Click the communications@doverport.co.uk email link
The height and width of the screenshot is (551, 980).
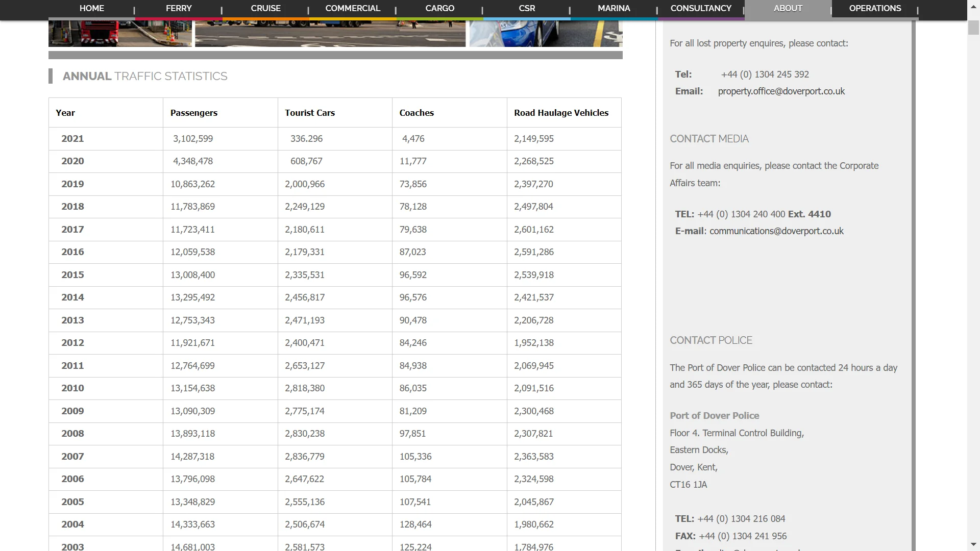coord(776,231)
